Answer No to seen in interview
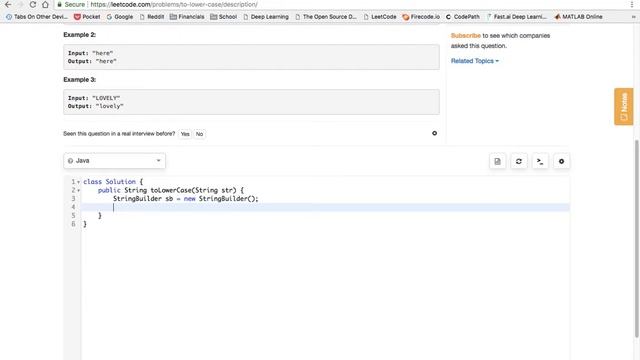The height and width of the screenshot is (360, 640). point(199,134)
